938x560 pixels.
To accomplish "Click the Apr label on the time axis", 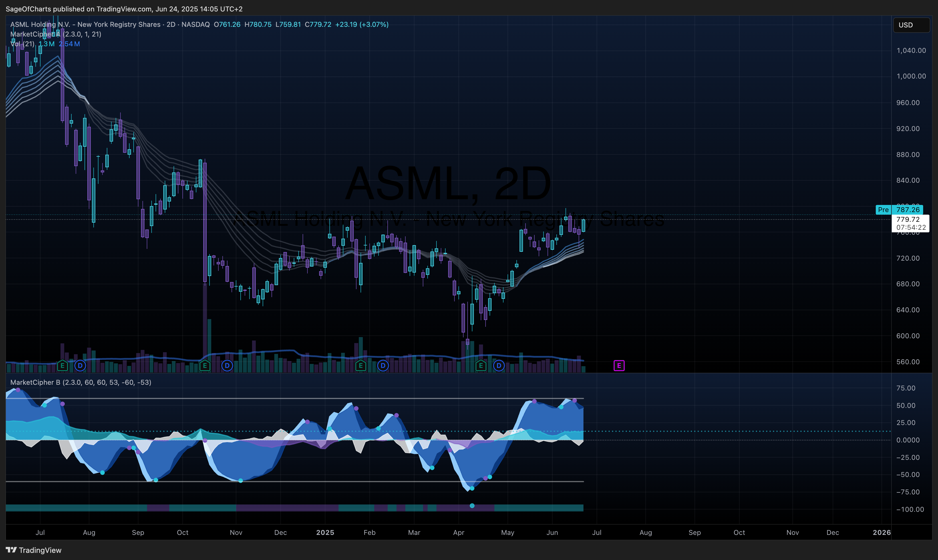I will pyautogui.click(x=459, y=532).
